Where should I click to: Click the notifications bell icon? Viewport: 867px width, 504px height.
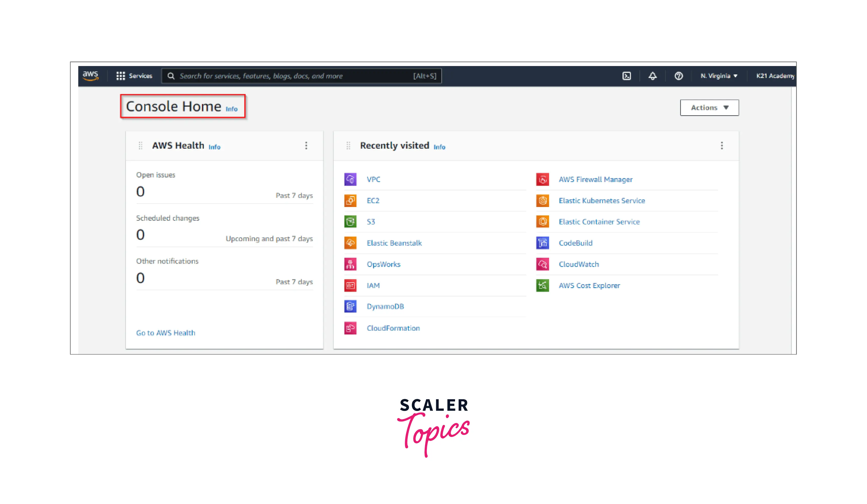652,76
